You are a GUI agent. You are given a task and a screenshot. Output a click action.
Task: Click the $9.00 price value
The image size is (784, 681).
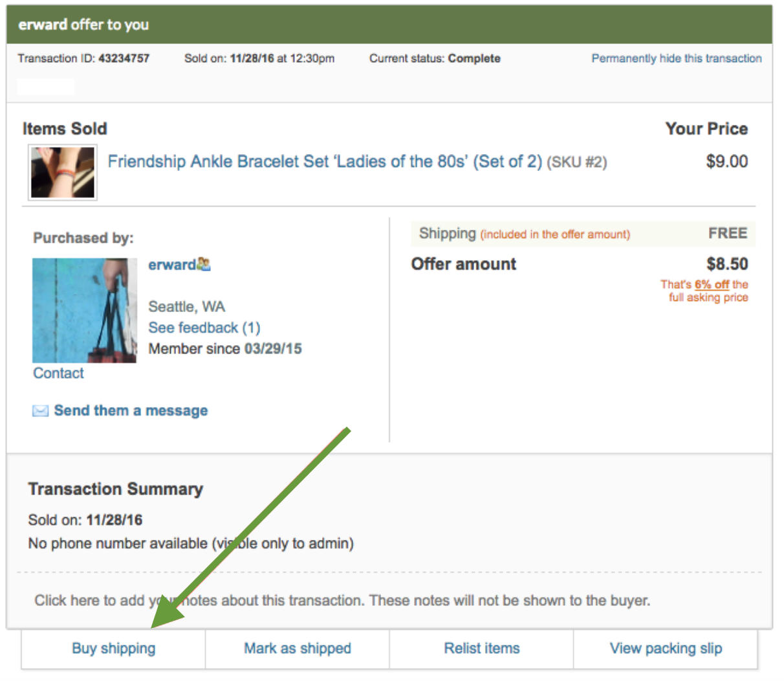[726, 161]
